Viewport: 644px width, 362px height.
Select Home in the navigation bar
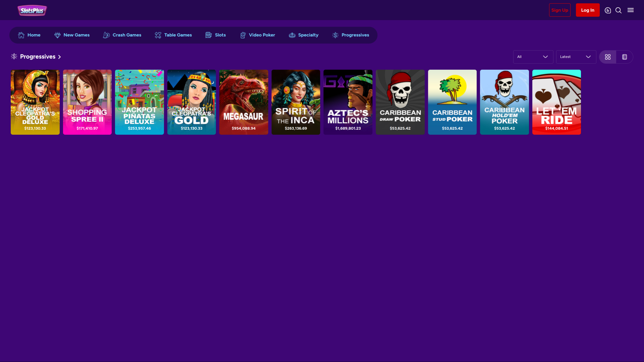point(29,35)
